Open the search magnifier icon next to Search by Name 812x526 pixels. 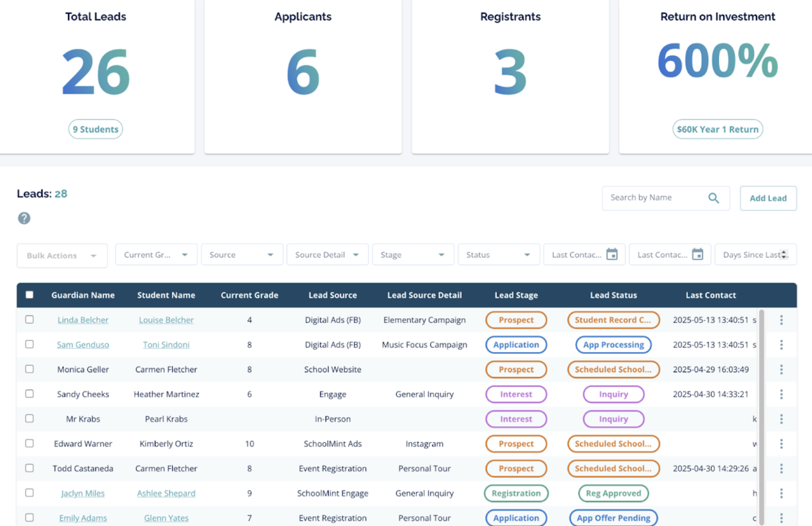[x=714, y=198]
